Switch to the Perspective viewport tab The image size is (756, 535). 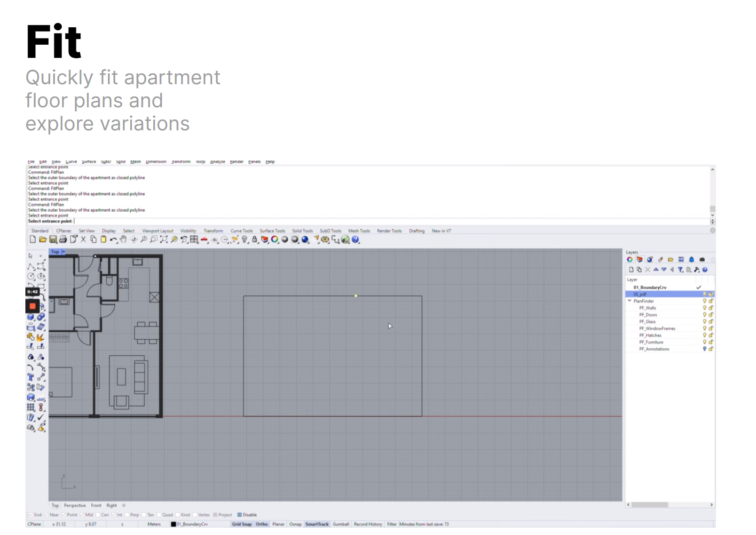(x=75, y=505)
